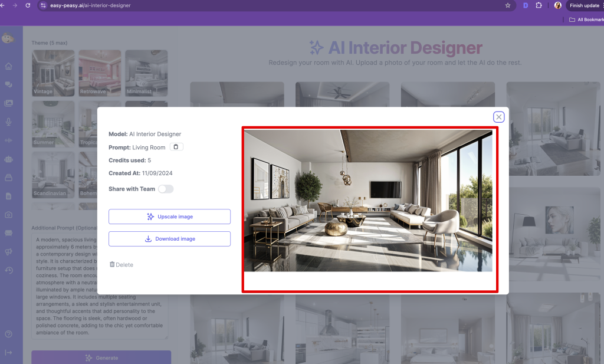Copy the Living Room prompt to clipboard
Image resolution: width=604 pixels, height=364 pixels.
[x=177, y=147]
